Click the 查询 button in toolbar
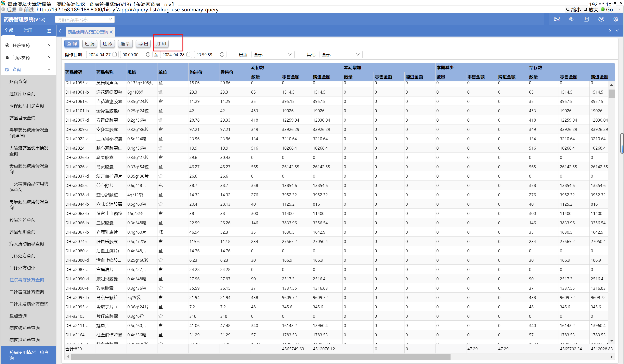 tap(72, 44)
